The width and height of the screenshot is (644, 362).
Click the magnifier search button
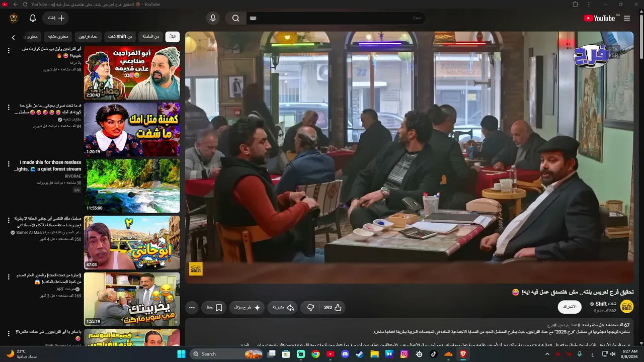click(235, 18)
